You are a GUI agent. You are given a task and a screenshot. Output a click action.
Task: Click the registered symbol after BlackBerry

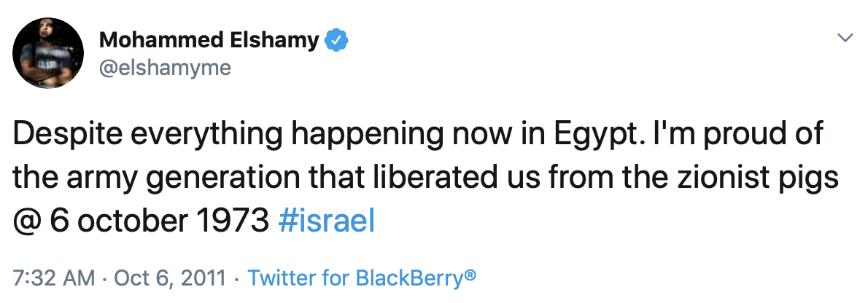click(x=470, y=275)
